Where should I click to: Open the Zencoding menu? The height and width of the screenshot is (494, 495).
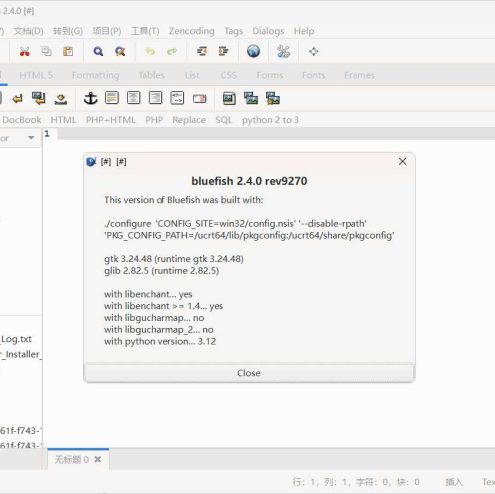(x=191, y=31)
